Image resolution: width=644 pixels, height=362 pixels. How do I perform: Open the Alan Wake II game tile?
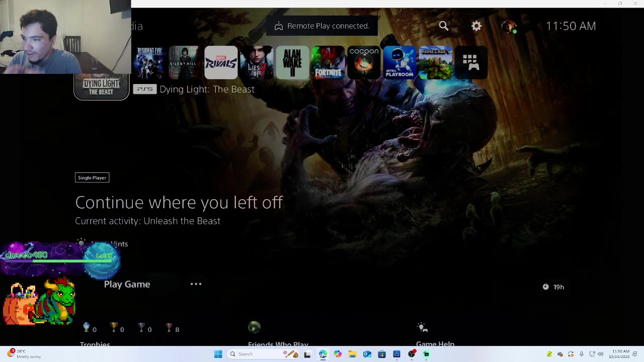(292, 62)
